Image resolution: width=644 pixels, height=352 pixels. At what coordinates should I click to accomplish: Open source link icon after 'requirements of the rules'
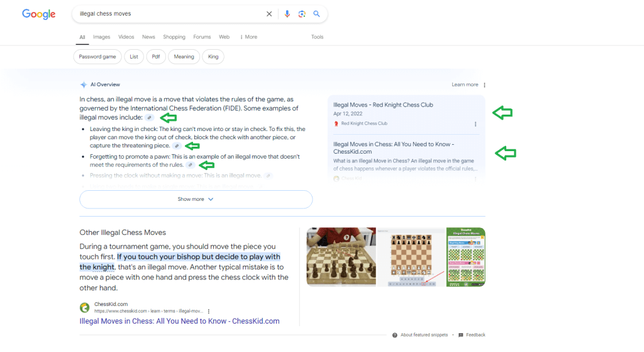click(x=190, y=165)
